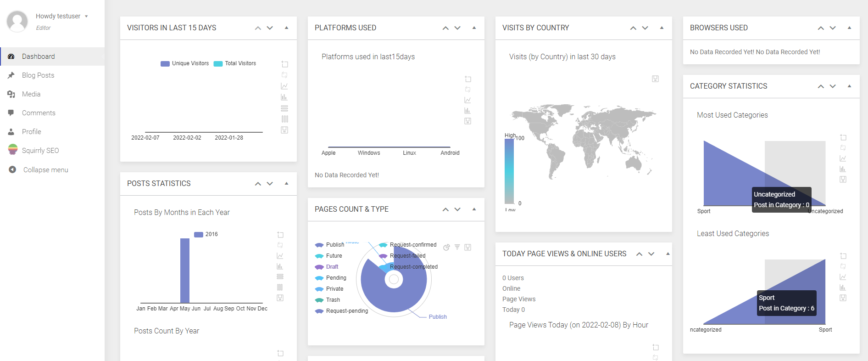This screenshot has width=868, height=361.
Task: Click the Media icon in sidebar
Action: [11, 94]
